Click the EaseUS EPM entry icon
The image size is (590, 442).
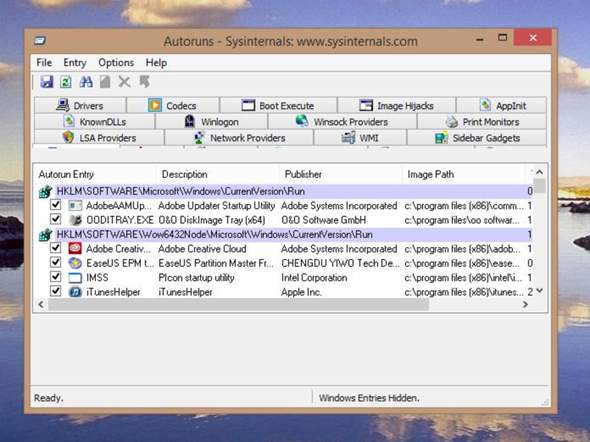pyautogui.click(x=75, y=263)
